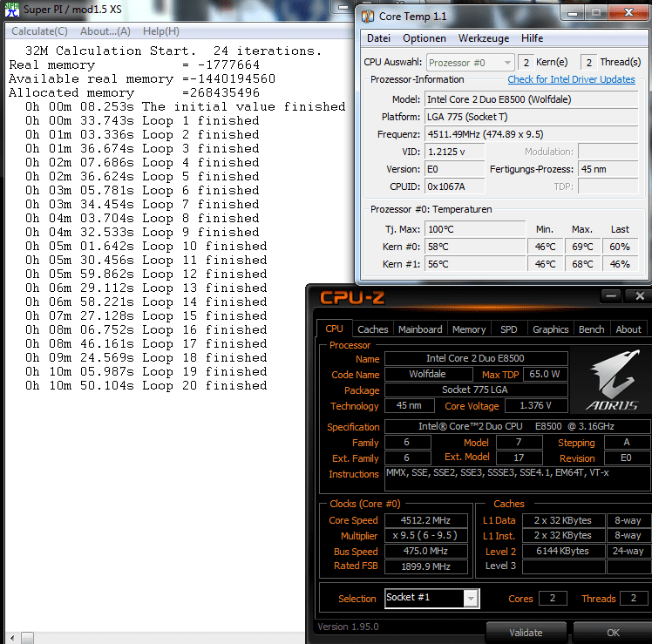Open the Hilfe menu in Core Temp
This screenshot has height=644, width=652.
533,38
